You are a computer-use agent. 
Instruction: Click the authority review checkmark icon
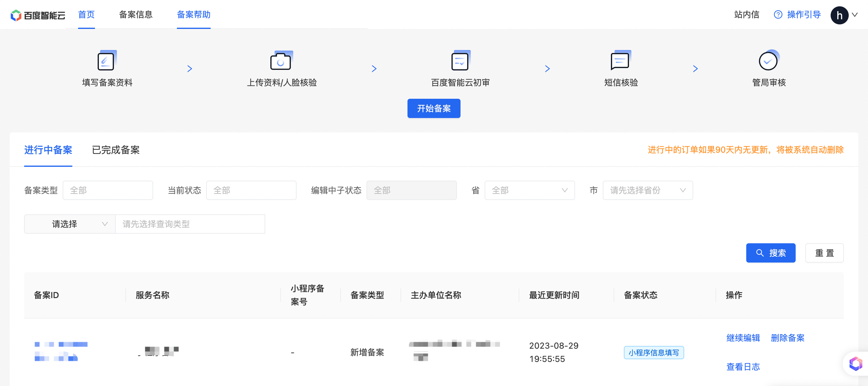pos(768,61)
